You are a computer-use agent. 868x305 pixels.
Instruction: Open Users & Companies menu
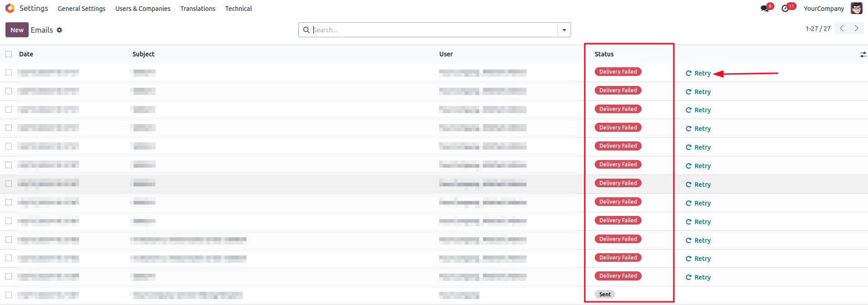[x=143, y=9]
